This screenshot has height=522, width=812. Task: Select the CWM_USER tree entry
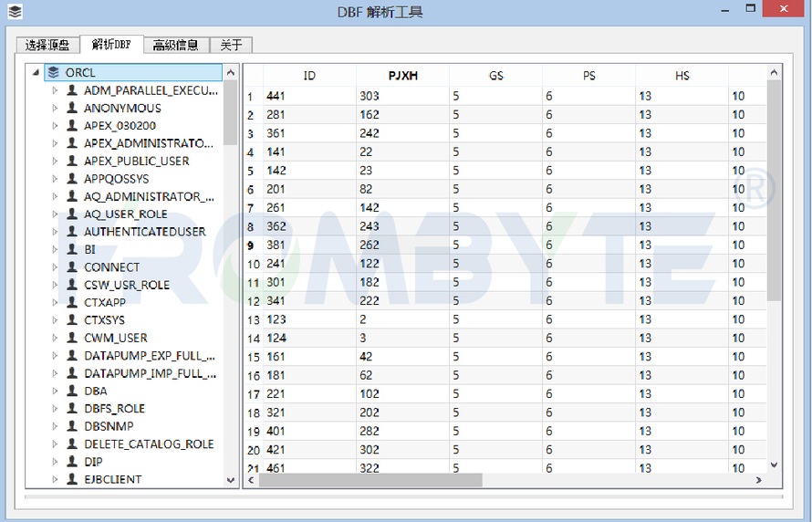[116, 338]
